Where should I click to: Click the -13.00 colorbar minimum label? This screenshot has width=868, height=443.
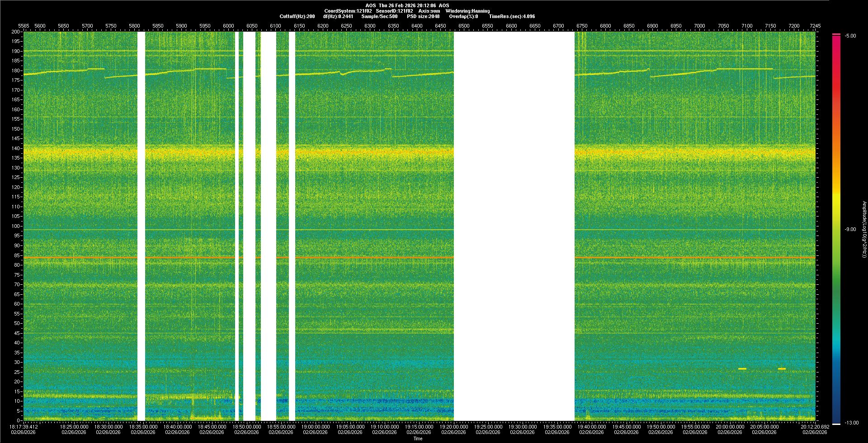pyautogui.click(x=851, y=423)
